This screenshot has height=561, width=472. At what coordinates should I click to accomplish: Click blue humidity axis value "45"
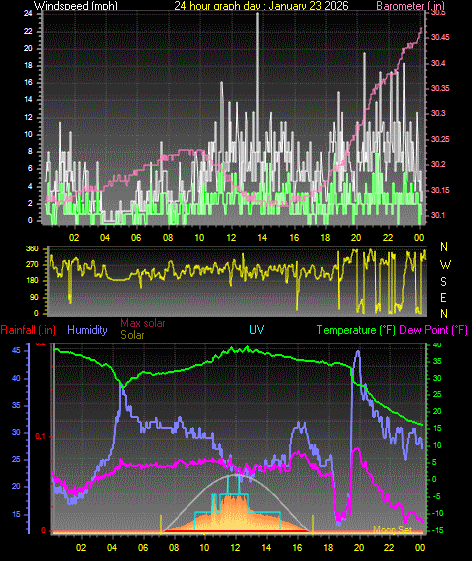tap(16, 350)
